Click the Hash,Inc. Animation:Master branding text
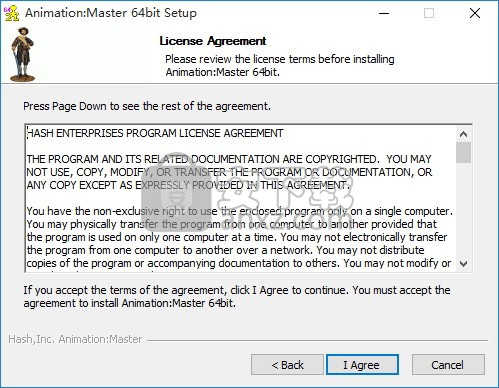499x388 pixels. coord(75,339)
